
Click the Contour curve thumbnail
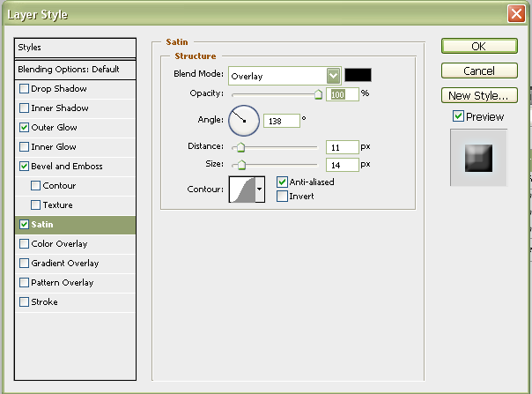[242, 190]
